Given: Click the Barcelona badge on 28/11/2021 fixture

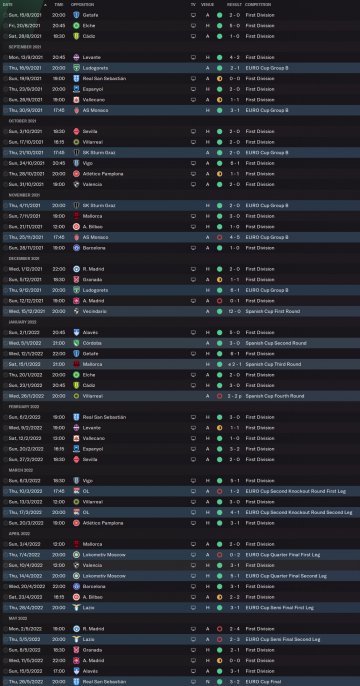Looking at the screenshot, I should (76, 248).
